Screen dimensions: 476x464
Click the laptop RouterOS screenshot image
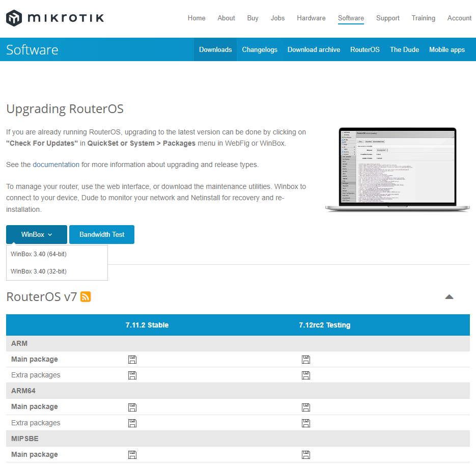(x=398, y=170)
